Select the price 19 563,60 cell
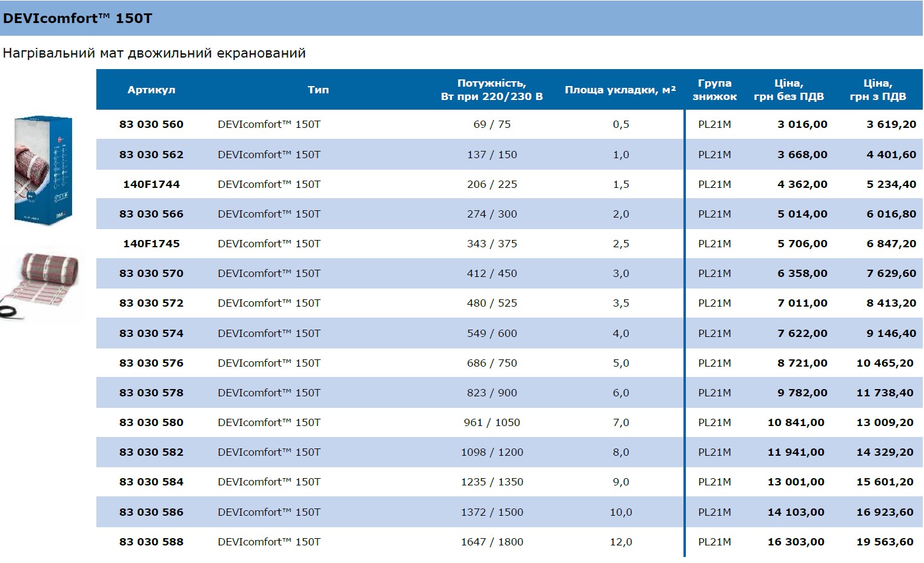924x563 pixels. [x=885, y=542]
